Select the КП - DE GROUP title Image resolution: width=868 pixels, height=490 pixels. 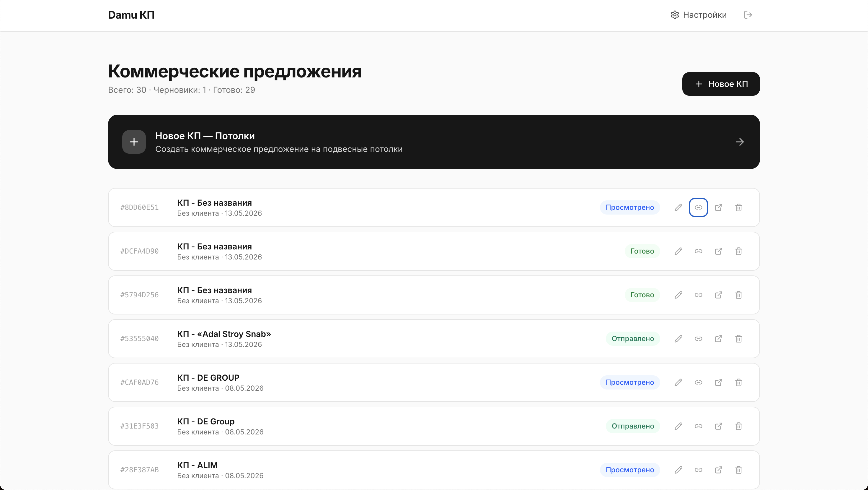click(x=208, y=378)
